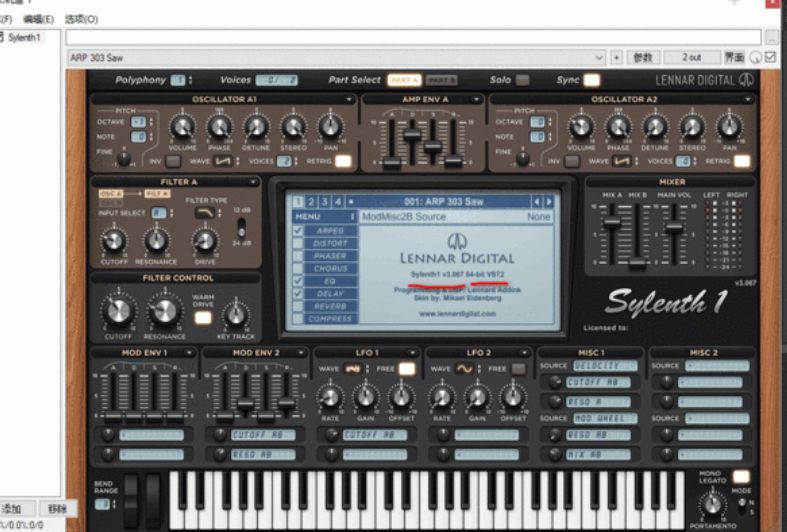This screenshot has width=787, height=532.
Task: Click LFO 1 Gain knob
Action: coord(365,397)
